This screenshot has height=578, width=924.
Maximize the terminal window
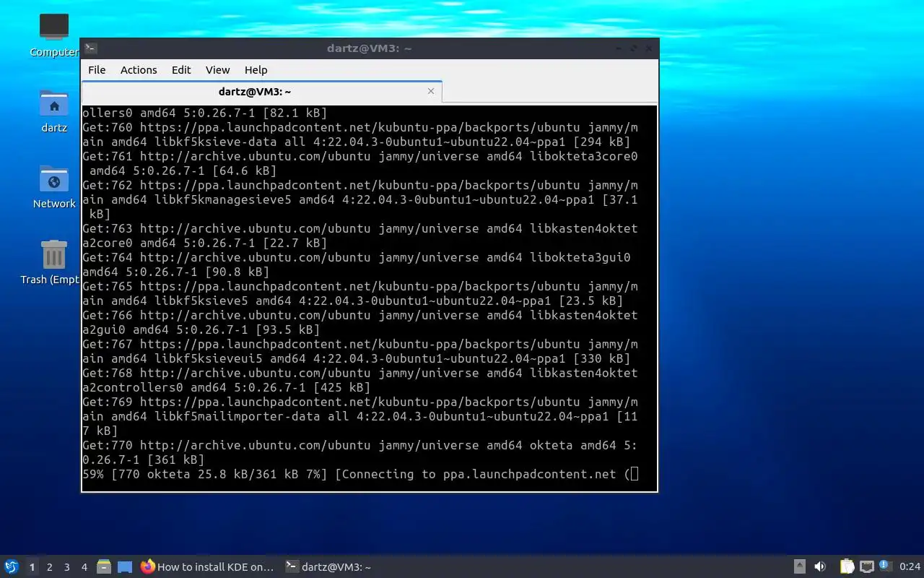click(634, 48)
